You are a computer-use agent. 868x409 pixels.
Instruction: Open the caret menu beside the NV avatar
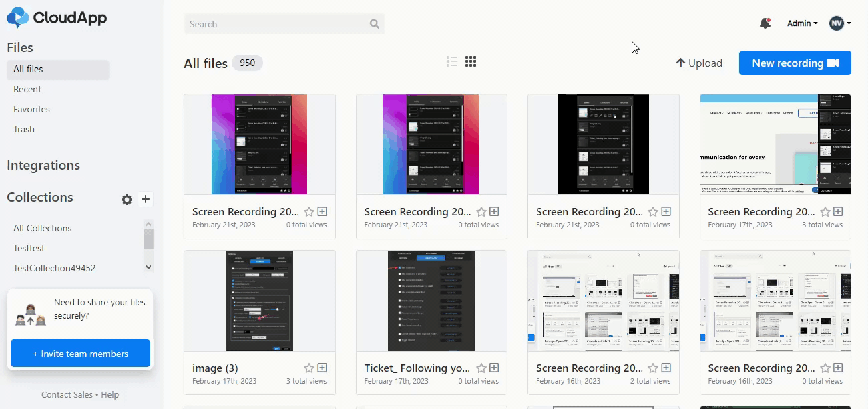tap(849, 23)
